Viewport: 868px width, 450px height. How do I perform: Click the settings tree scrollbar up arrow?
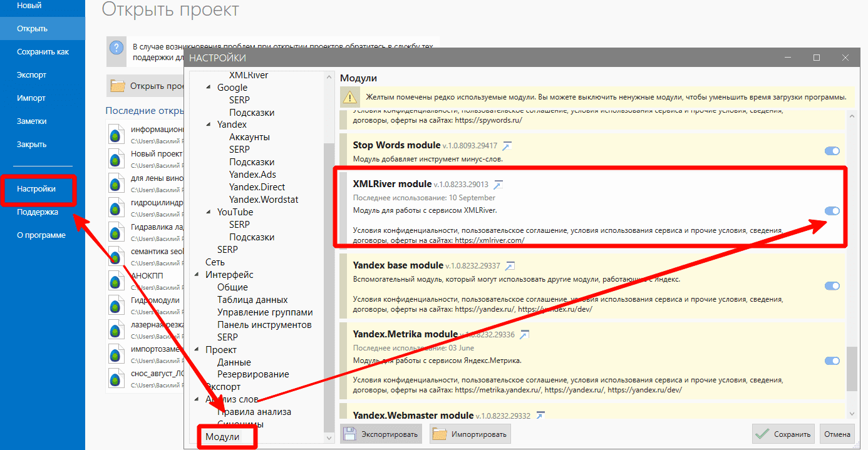point(329,76)
